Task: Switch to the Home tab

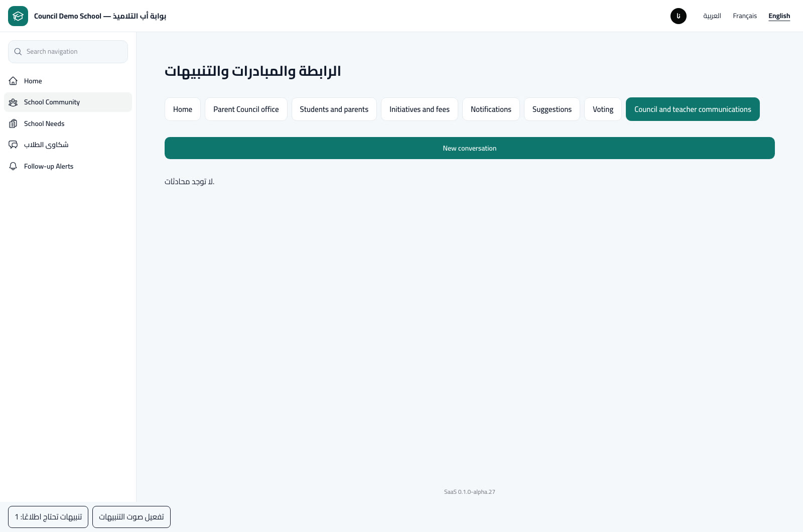Action: point(183,109)
